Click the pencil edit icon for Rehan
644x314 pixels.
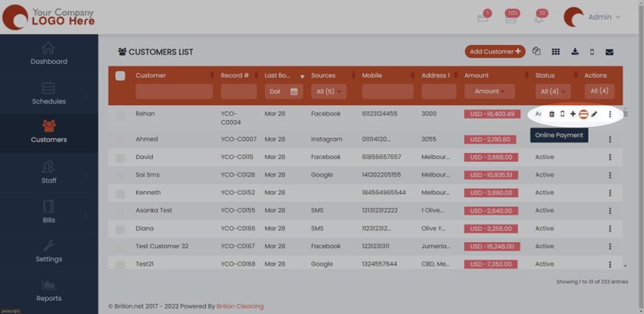[x=595, y=114]
